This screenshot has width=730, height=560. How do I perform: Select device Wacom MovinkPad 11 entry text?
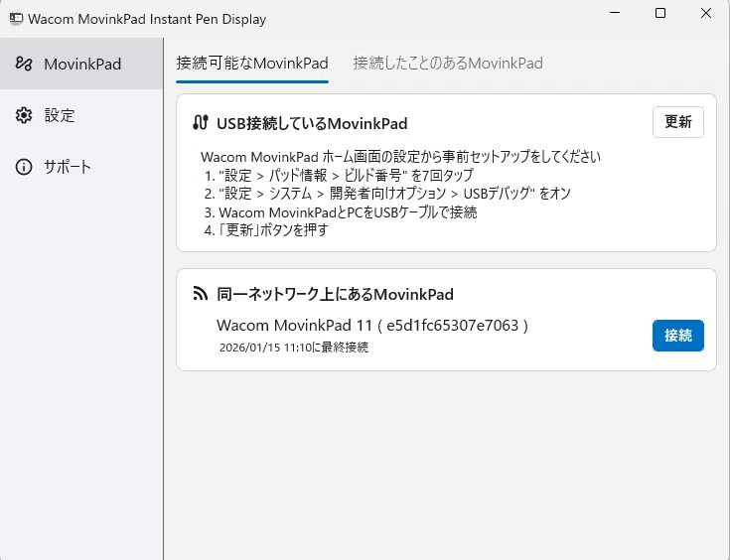point(372,325)
